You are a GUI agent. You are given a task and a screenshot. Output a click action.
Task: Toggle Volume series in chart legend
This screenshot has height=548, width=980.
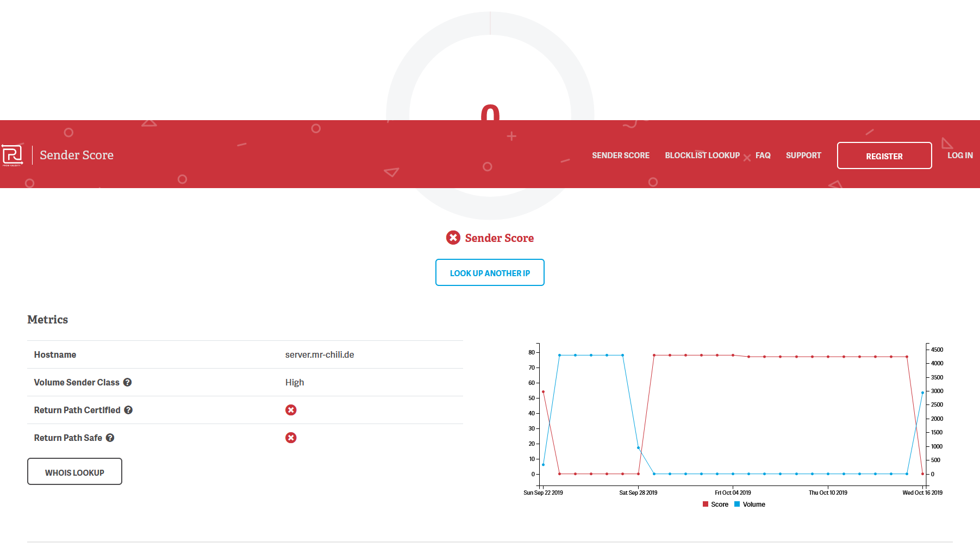[750, 505]
